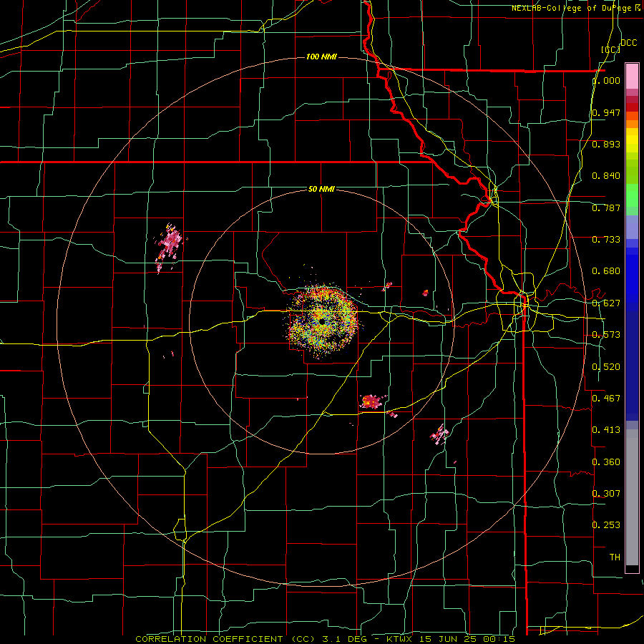Click the 0.307 legend value
The width and height of the screenshot is (644, 644).
(606, 493)
